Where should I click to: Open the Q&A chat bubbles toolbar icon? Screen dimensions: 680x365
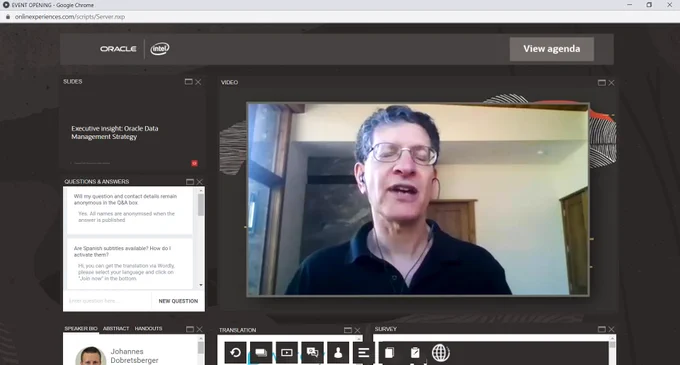pyautogui.click(x=312, y=353)
